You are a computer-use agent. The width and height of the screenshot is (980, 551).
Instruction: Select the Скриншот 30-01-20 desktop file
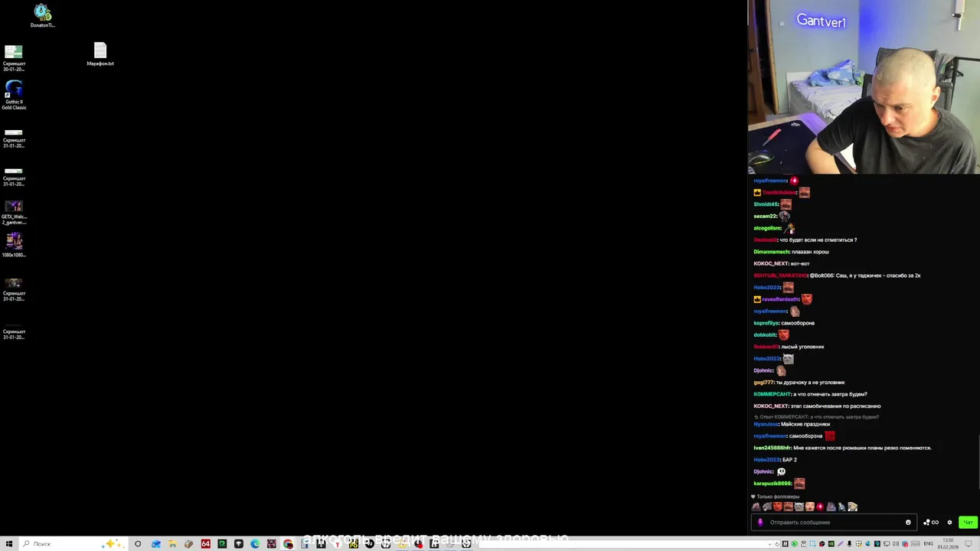(14, 58)
